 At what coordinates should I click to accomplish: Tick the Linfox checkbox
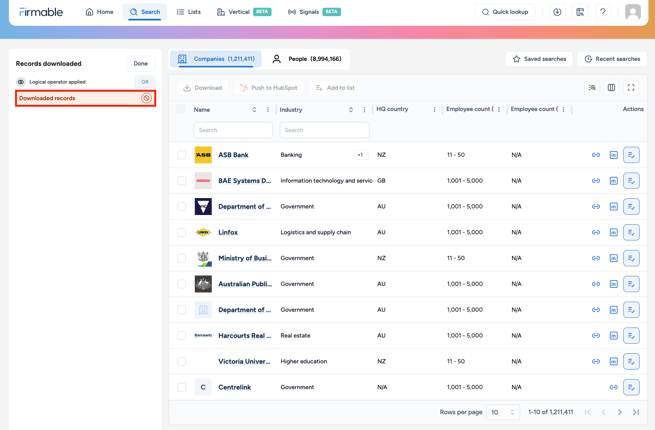pyautogui.click(x=181, y=232)
